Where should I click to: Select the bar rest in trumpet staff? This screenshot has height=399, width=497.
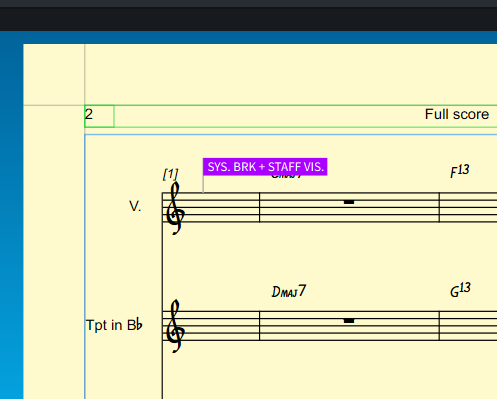349,321
